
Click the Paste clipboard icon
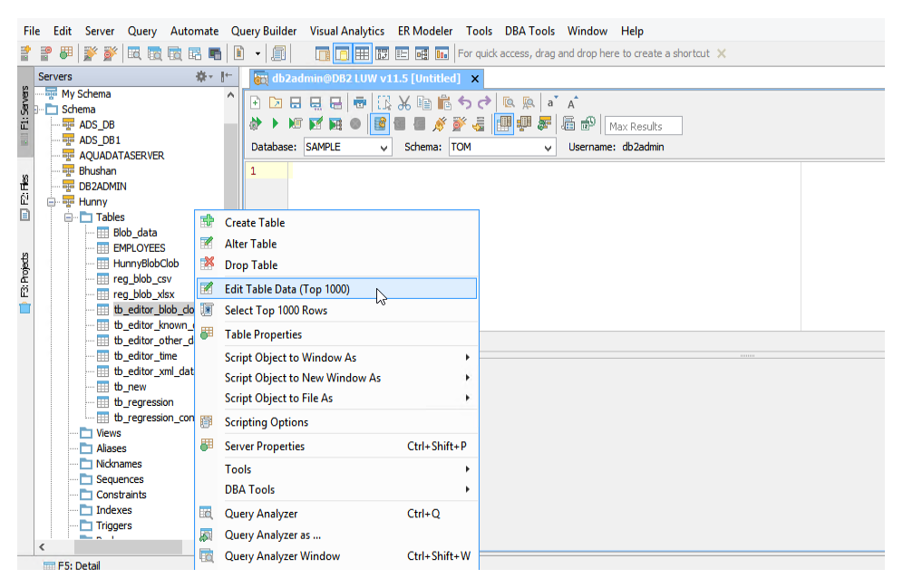pyautogui.click(x=444, y=103)
